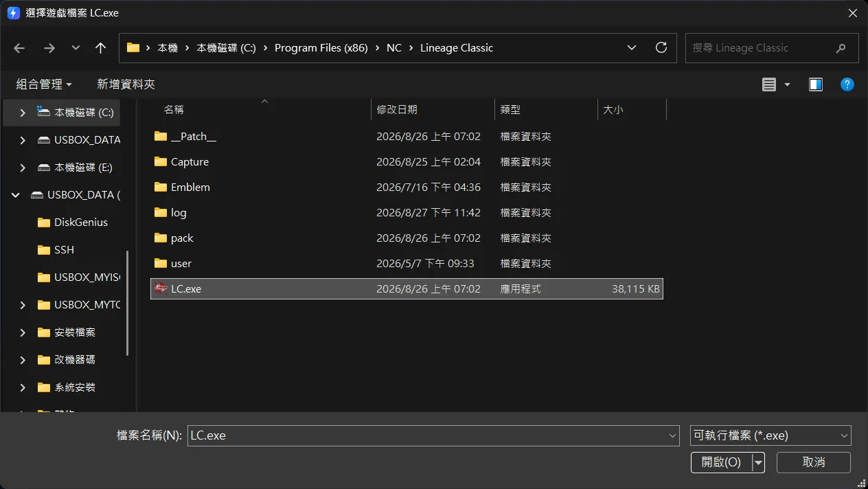The width and height of the screenshot is (868, 489).
Task: Select the Capture folder icon
Action: [161, 161]
